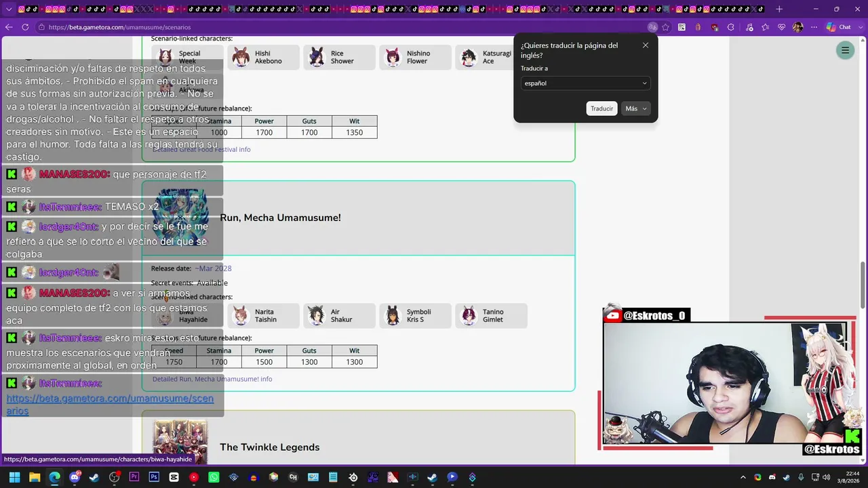Open Discord from the taskbar
868x488 pixels.
(75, 477)
